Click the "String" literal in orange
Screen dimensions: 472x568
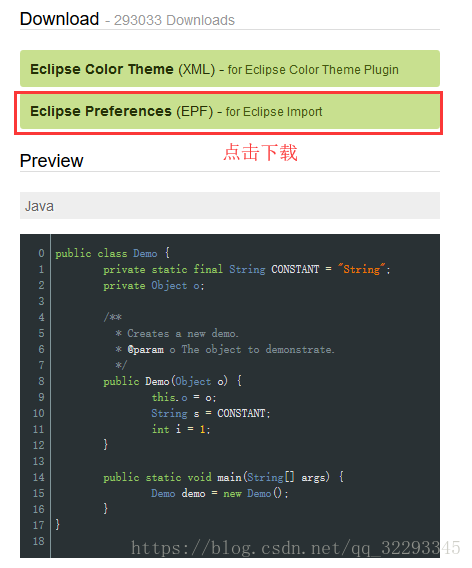[362, 269]
